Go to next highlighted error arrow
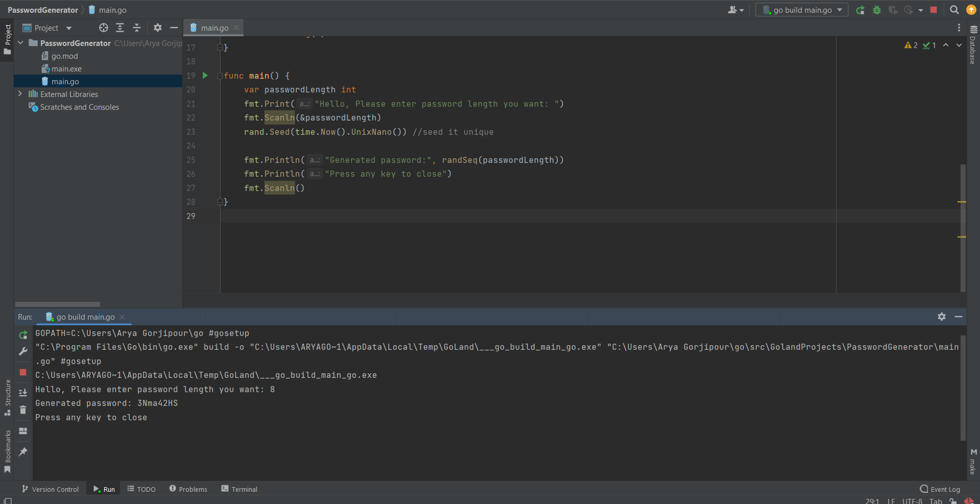Image resolution: width=980 pixels, height=504 pixels. pos(959,45)
